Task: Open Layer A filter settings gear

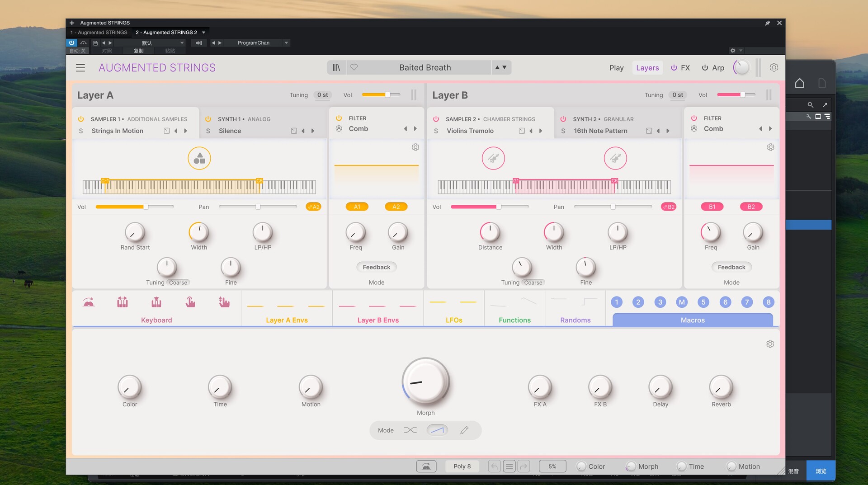Action: click(415, 147)
